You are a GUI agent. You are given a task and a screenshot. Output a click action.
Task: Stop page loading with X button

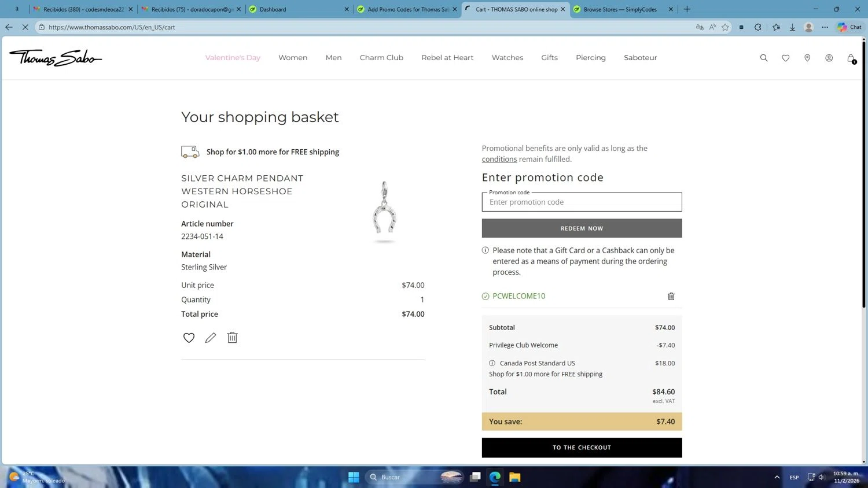click(25, 27)
